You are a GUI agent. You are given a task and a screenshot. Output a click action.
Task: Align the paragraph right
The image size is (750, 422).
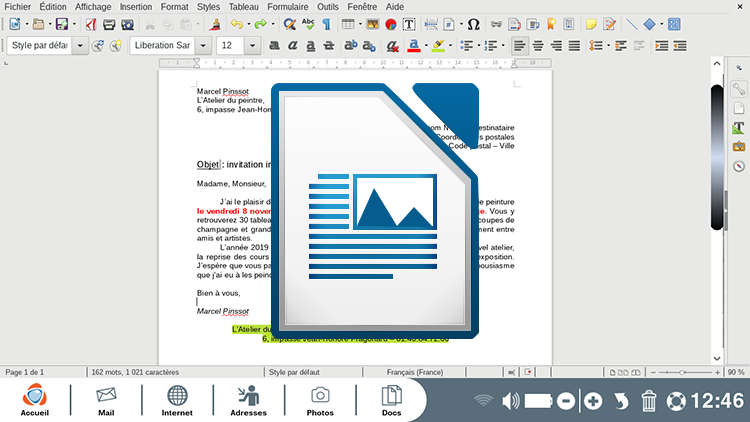[x=556, y=45]
